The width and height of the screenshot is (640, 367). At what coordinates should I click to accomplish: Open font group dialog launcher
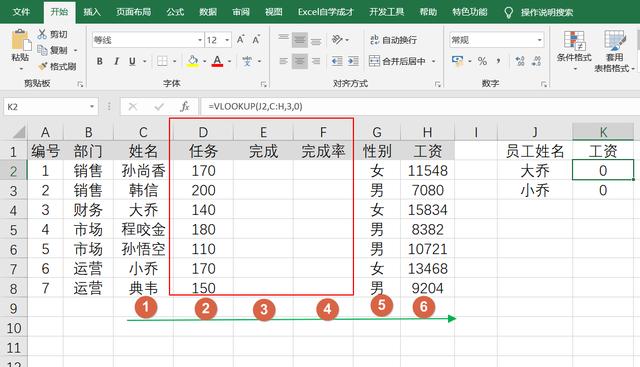coord(263,84)
